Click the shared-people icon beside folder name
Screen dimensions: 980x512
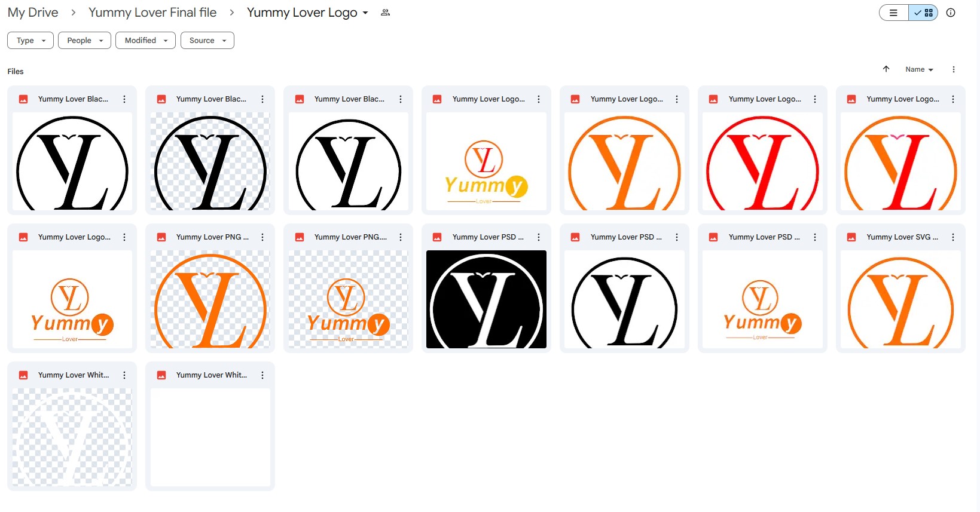coord(386,13)
